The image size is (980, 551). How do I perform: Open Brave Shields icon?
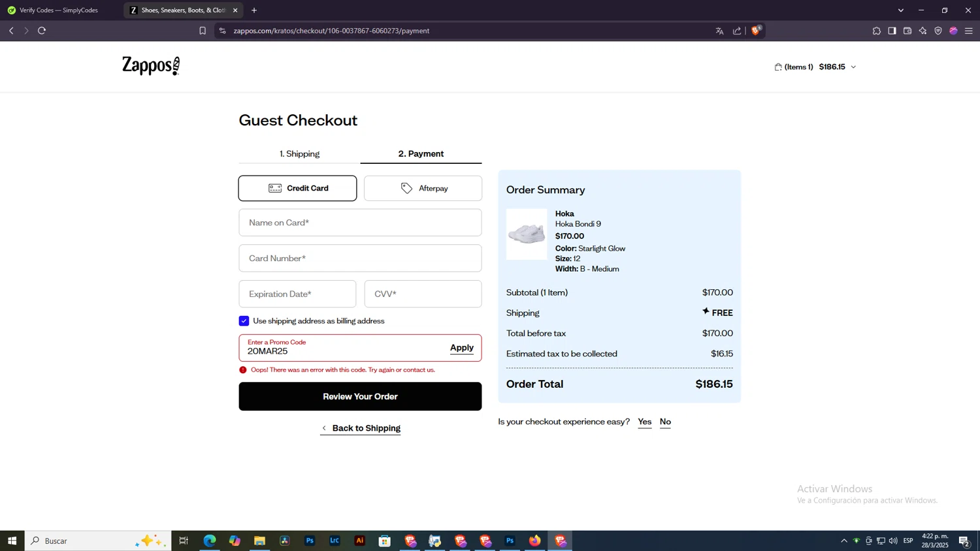click(x=756, y=30)
